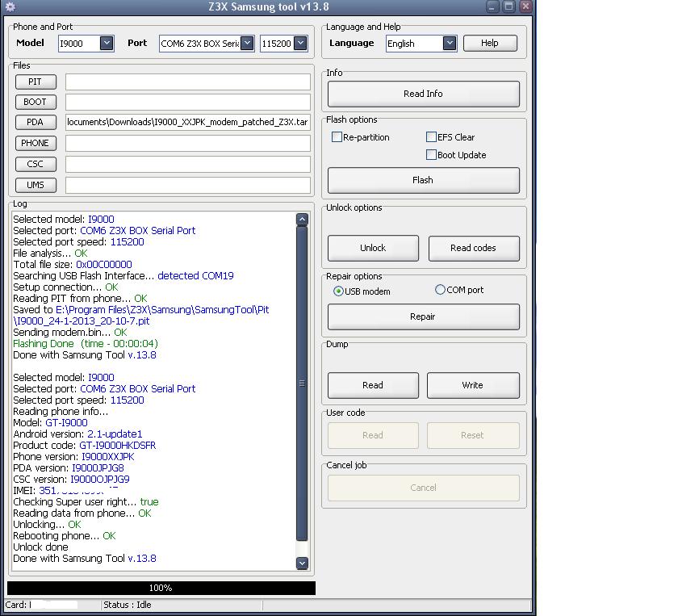Click the empty CSC file path field
678x616 pixels.
coord(187,165)
